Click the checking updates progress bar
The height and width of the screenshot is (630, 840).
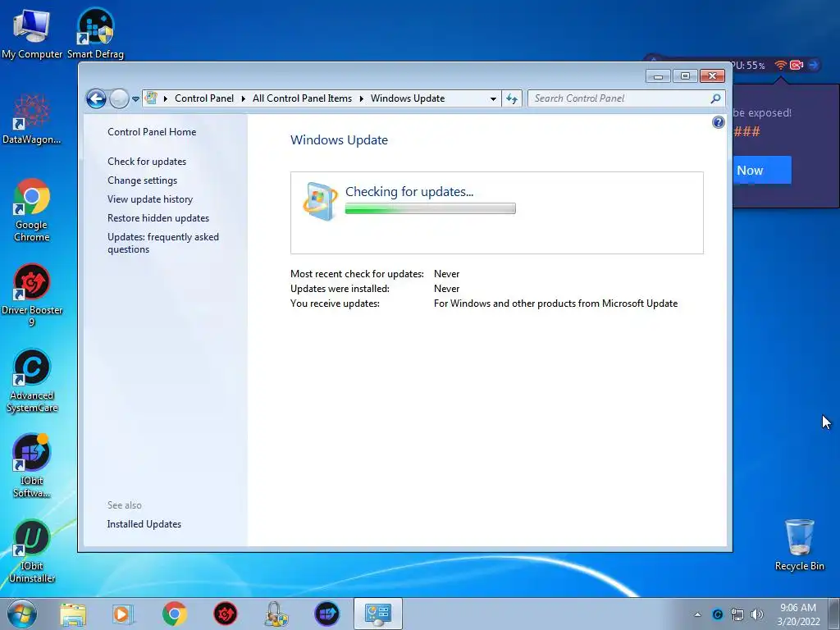click(x=430, y=208)
